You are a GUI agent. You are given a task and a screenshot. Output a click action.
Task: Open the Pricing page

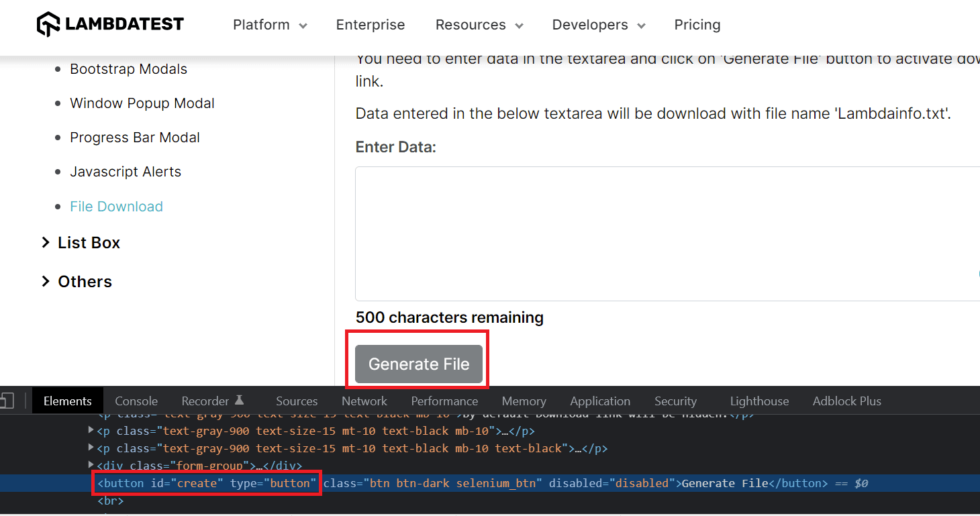pos(697,25)
